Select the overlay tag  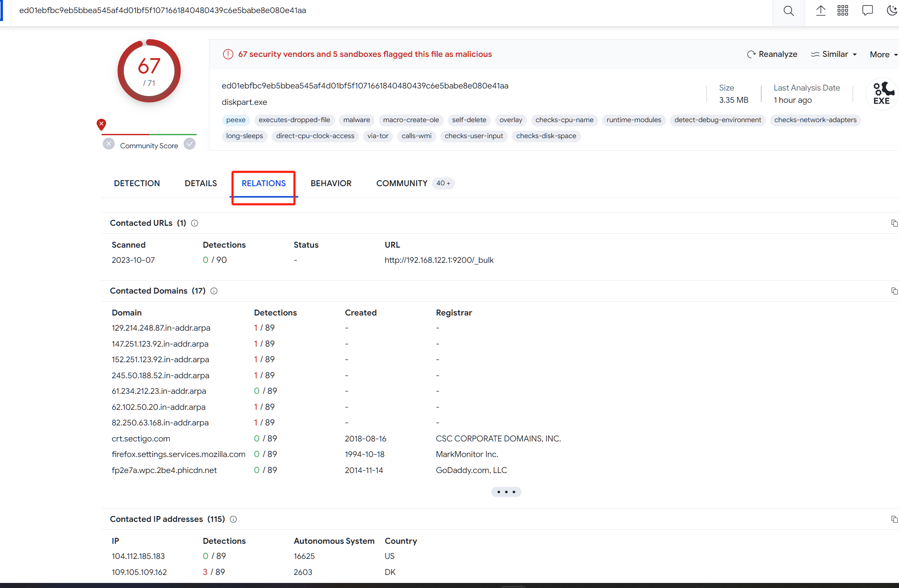pyautogui.click(x=511, y=120)
